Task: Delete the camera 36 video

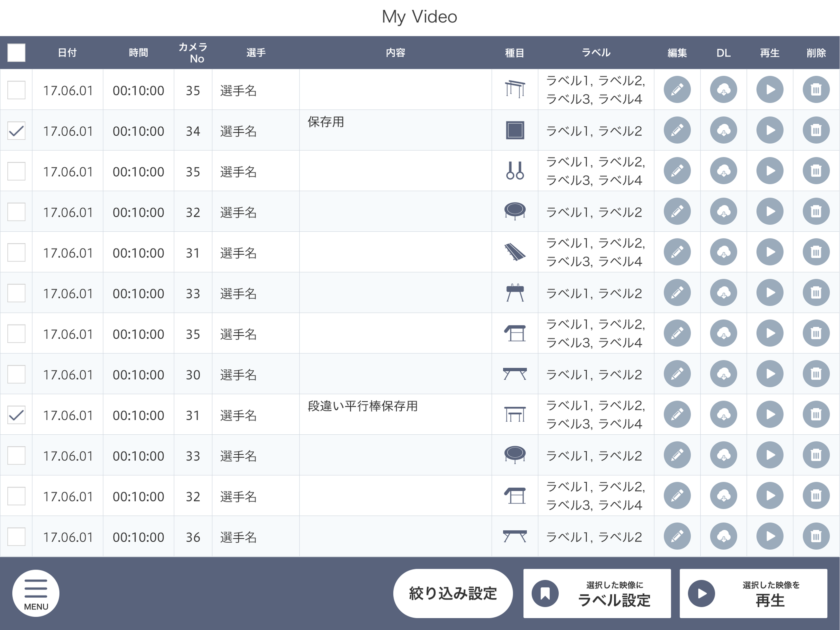Action: tap(816, 536)
